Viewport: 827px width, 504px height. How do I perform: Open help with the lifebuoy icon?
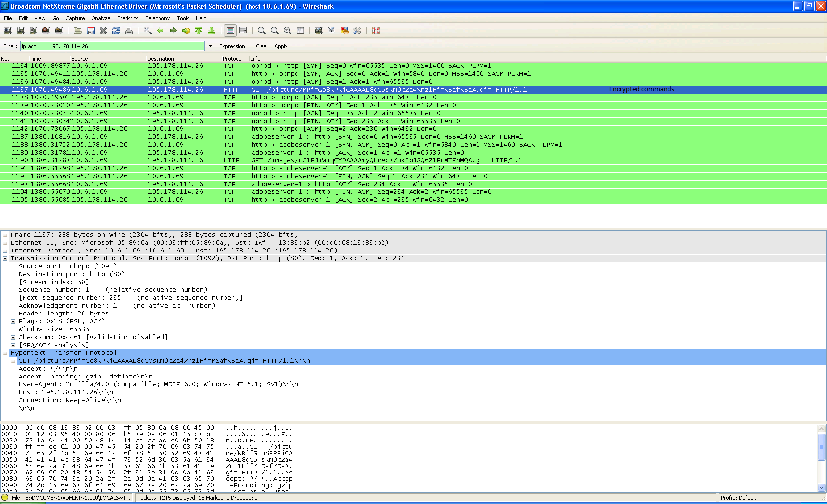[376, 31]
